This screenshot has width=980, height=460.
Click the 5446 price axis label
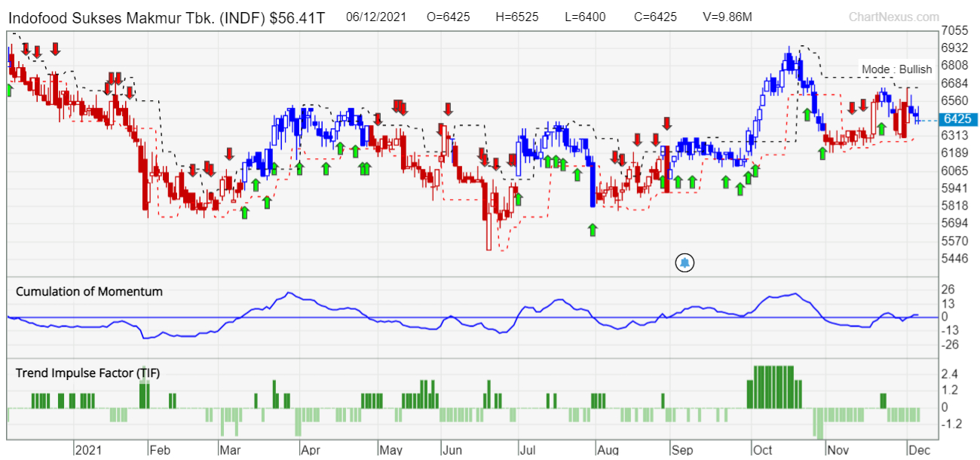pyautogui.click(x=954, y=259)
